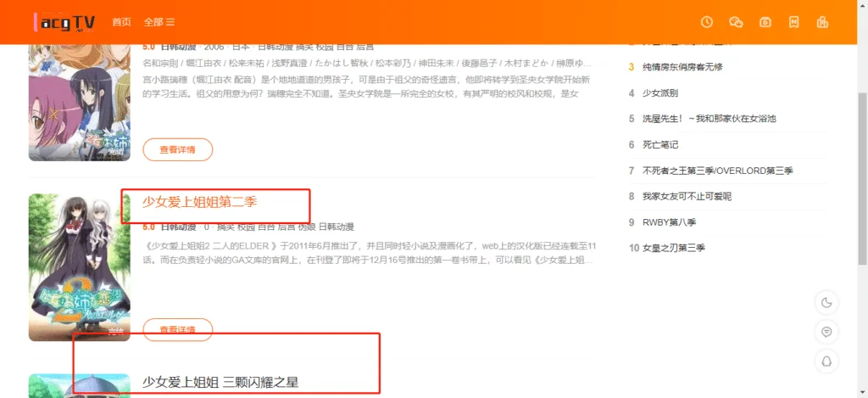Click the 后宫 tag under 少女爱上姐姐第二季
The height and width of the screenshot is (398, 868).
(x=287, y=227)
